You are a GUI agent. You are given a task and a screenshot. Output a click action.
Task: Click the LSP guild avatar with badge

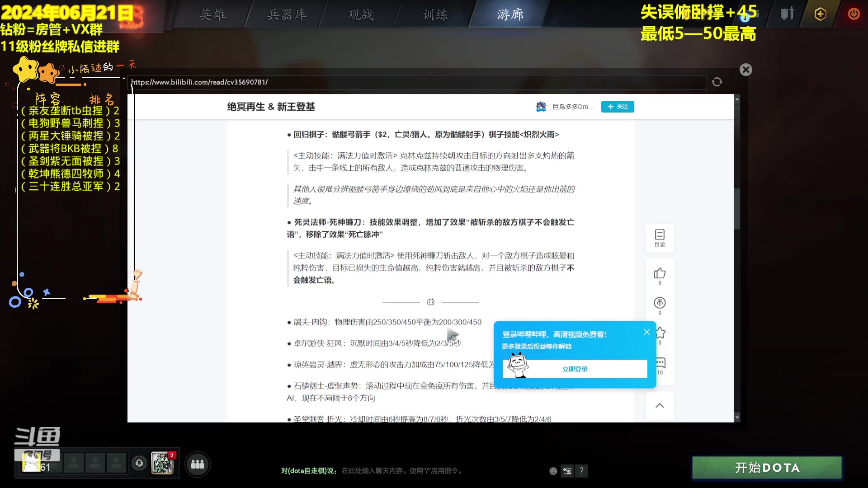pyautogui.click(x=162, y=464)
